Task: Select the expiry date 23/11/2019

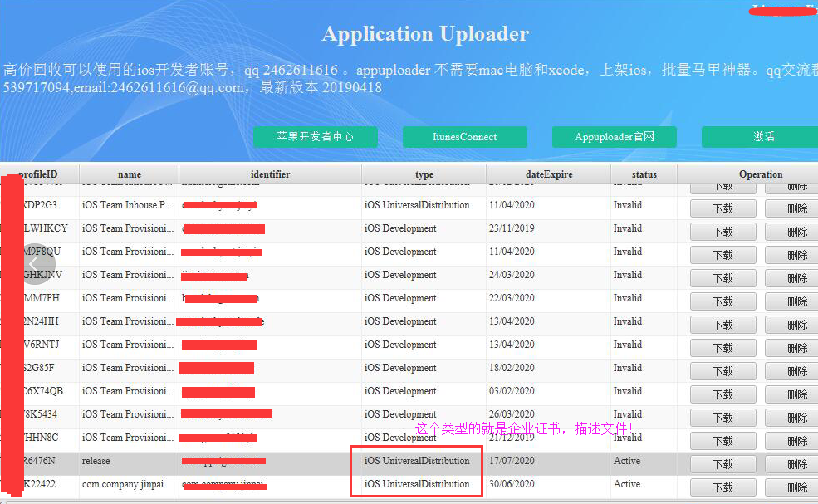Action: [x=512, y=228]
